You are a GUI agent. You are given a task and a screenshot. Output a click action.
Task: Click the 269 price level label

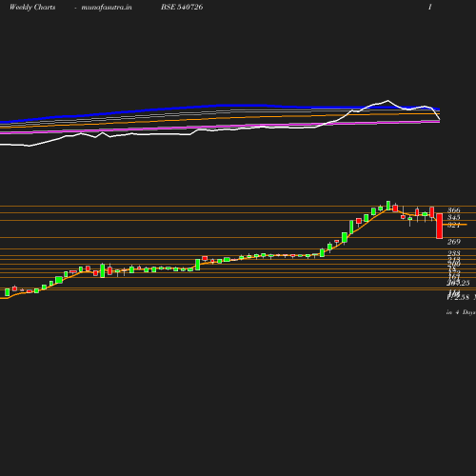[454, 242]
